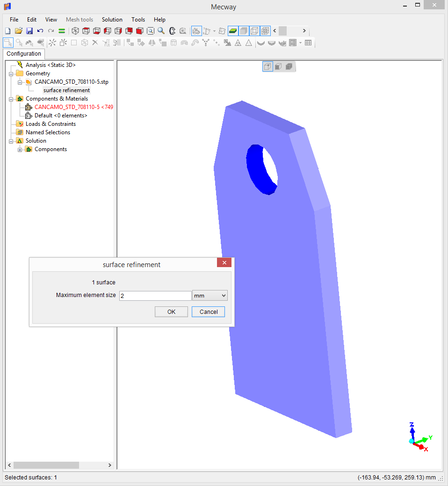Select Loads & Constraints in tree
The height and width of the screenshot is (486, 448).
click(x=51, y=123)
